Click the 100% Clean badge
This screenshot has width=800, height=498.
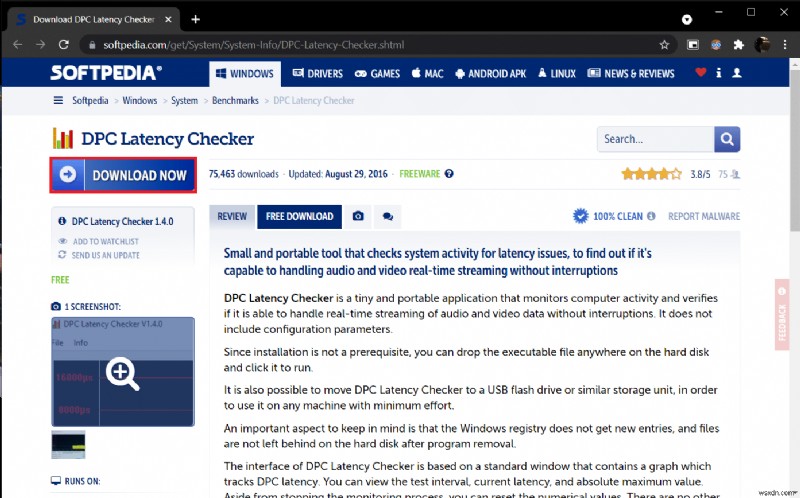pos(608,216)
